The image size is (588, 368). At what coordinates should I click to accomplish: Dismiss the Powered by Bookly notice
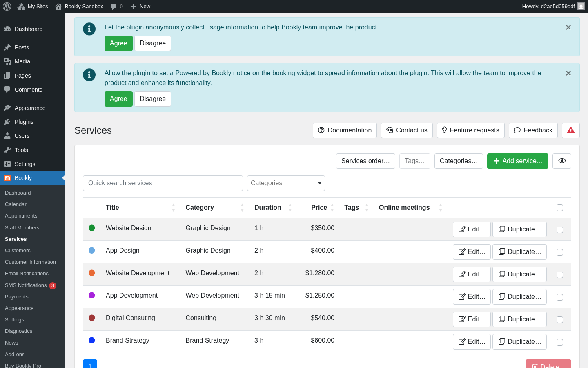coord(568,73)
